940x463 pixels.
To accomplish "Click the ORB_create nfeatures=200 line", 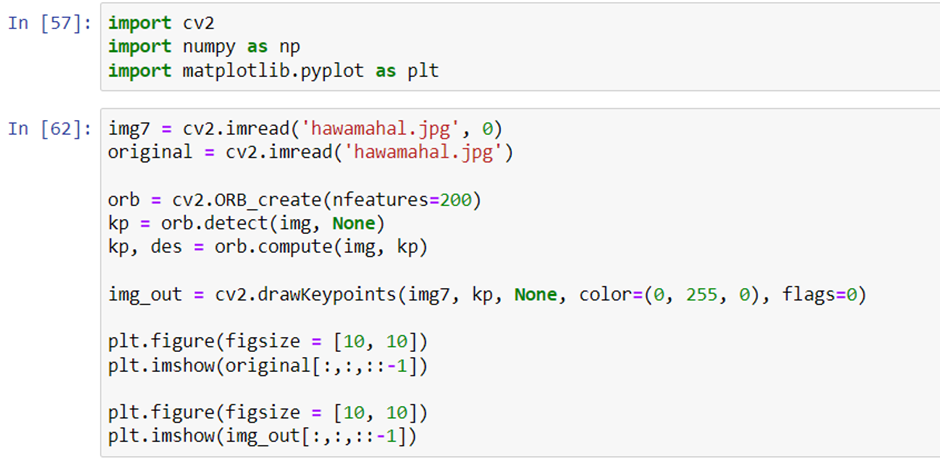I will pyautogui.click(x=294, y=200).
